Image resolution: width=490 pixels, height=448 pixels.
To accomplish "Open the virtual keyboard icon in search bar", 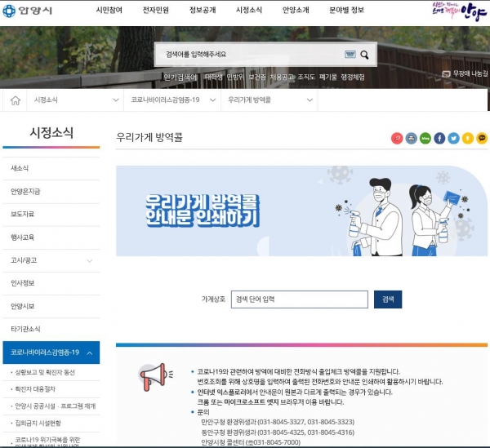I will (x=350, y=55).
